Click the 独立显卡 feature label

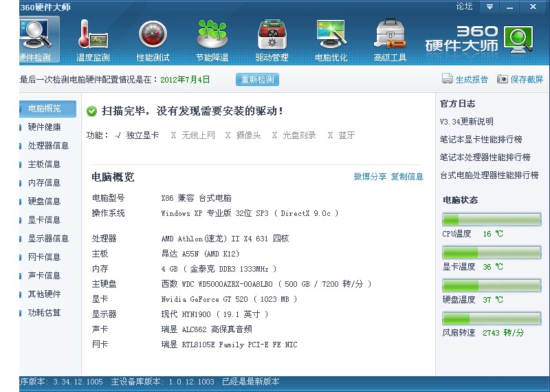(x=142, y=135)
